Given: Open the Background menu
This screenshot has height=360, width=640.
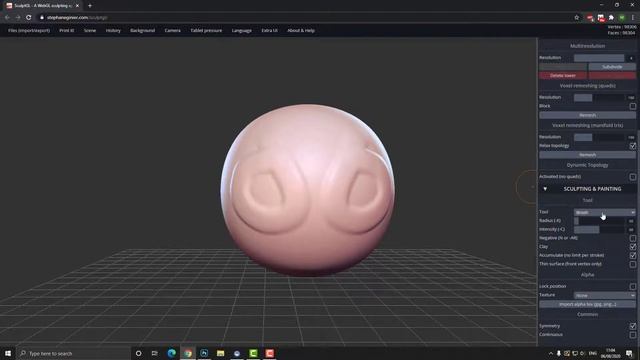Looking at the screenshot, I should click(142, 31).
